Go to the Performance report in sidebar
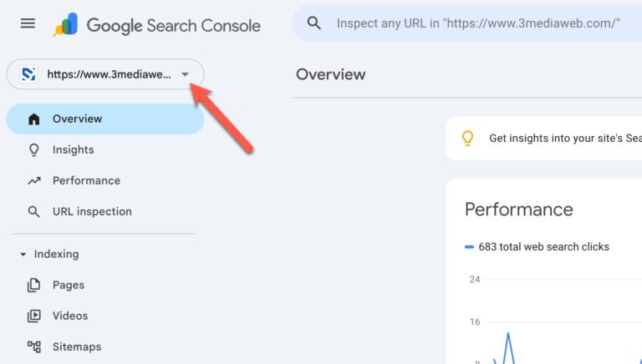Viewport: 642px width, 364px height. [x=86, y=181]
